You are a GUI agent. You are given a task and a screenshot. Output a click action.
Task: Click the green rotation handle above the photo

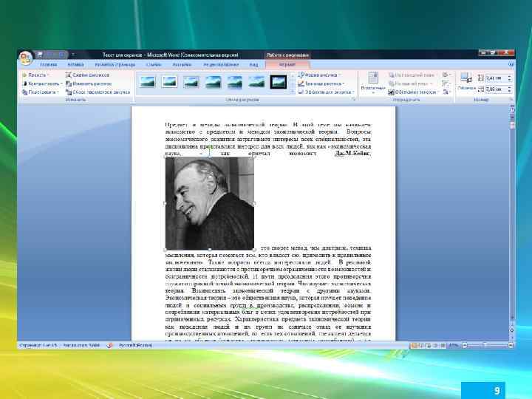(210, 146)
